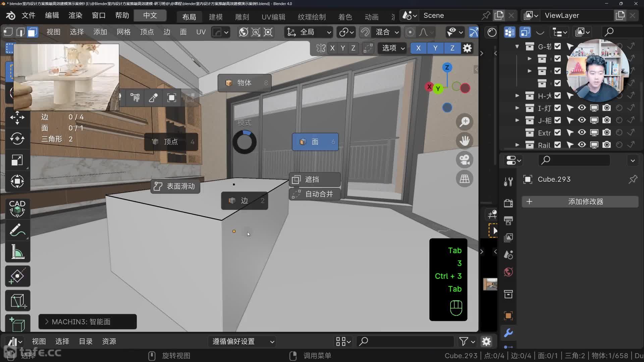The image size is (644, 362).
Task: Switch to the UV编辑 workspace tab
Action: point(273,17)
